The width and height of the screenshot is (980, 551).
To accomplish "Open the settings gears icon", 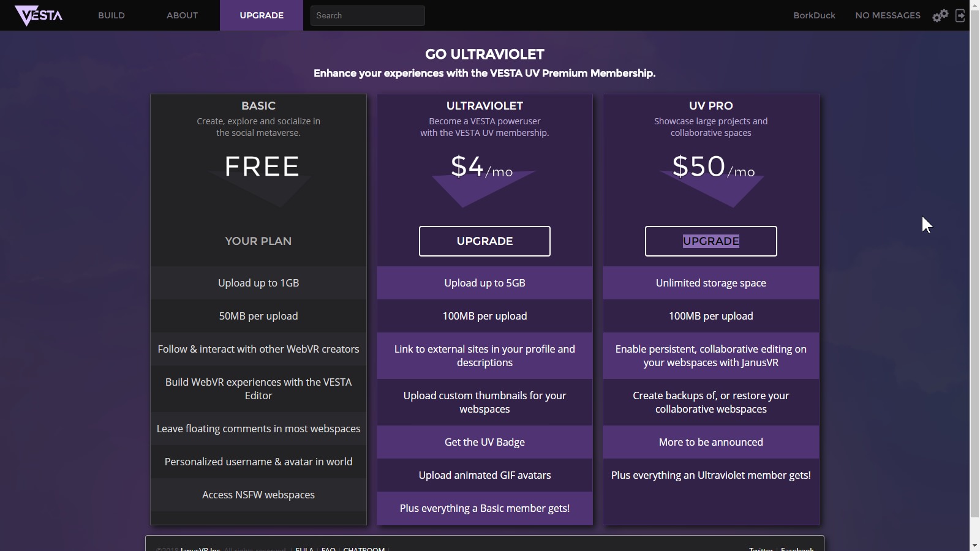I will [x=940, y=15].
